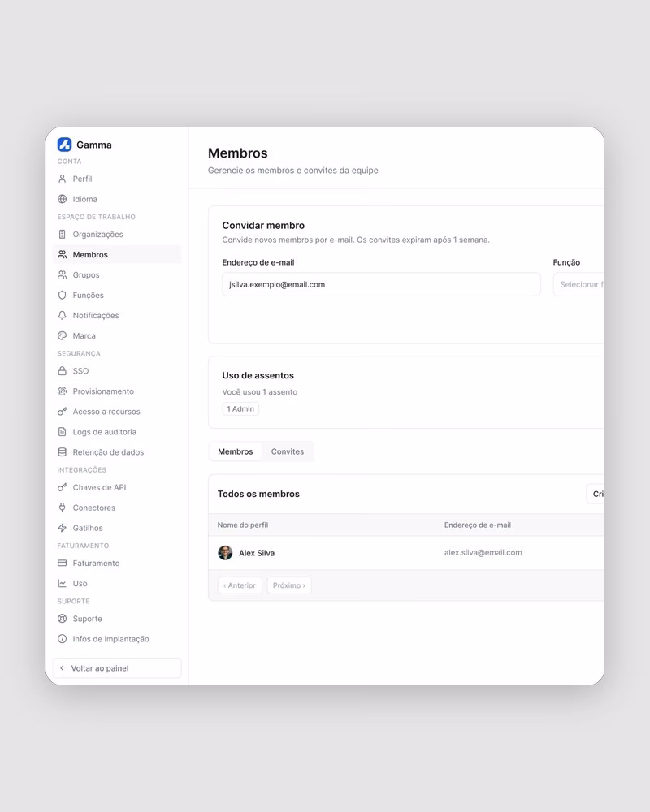Click Nome do perfil column header
Screen dimensions: 650x812
pos(243,525)
